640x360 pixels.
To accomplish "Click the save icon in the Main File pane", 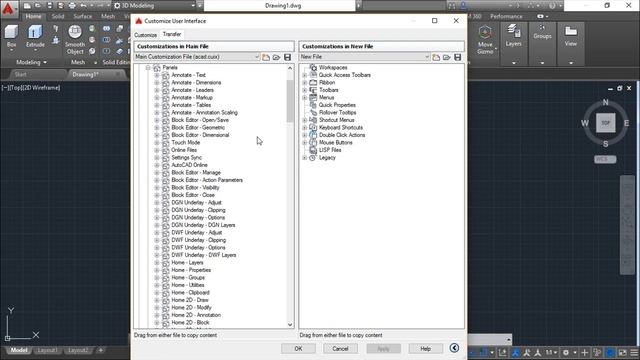I will click(287, 57).
